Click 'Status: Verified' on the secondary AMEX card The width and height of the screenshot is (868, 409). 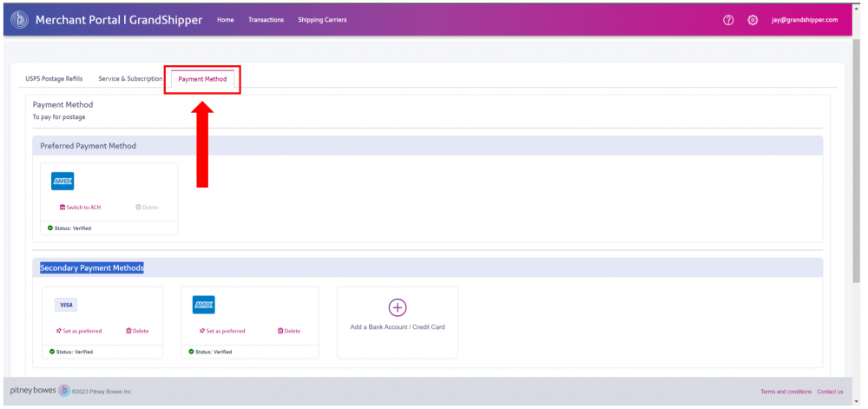click(214, 352)
